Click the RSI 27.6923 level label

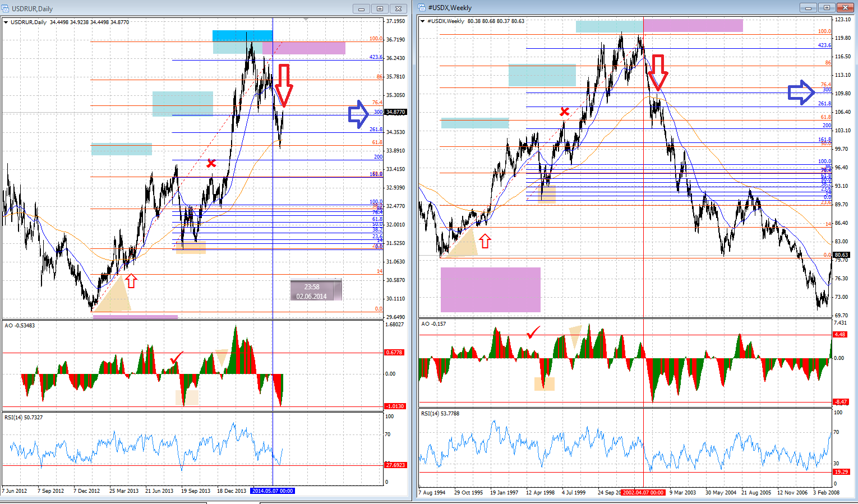click(395, 465)
